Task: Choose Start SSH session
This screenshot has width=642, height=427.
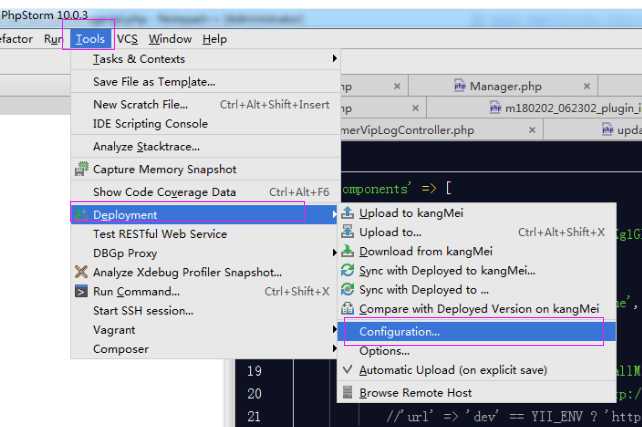Action: pos(206,311)
